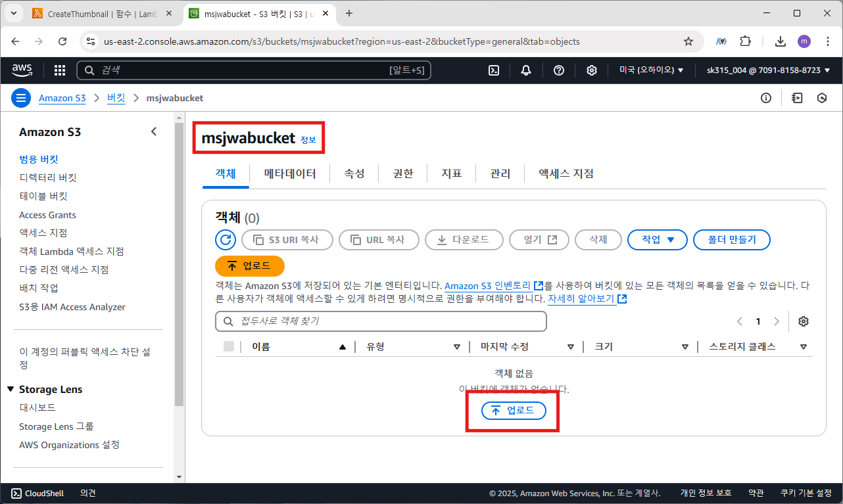This screenshot has height=504, width=843.
Task: Go to next page of objects
Action: pyautogui.click(x=777, y=321)
